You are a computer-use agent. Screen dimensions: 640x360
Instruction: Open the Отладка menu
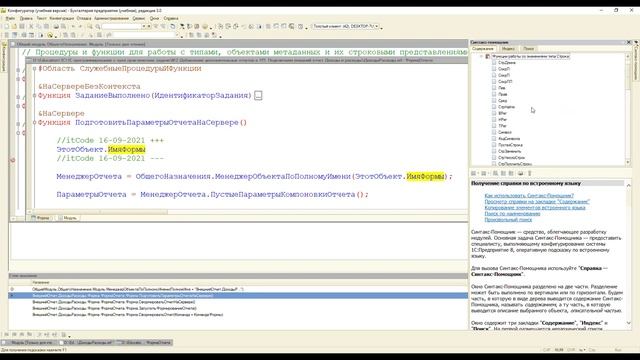coord(84,18)
